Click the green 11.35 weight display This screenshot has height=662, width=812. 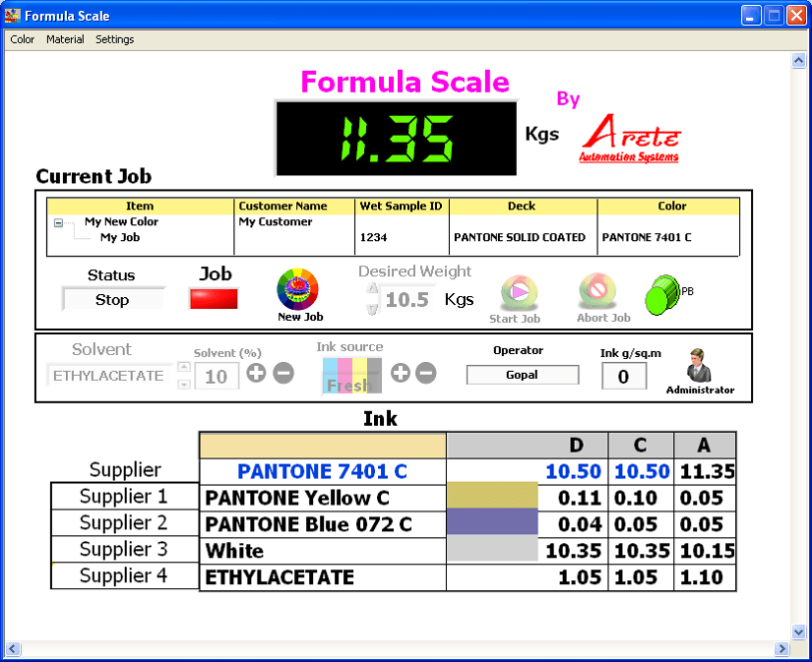(x=397, y=138)
